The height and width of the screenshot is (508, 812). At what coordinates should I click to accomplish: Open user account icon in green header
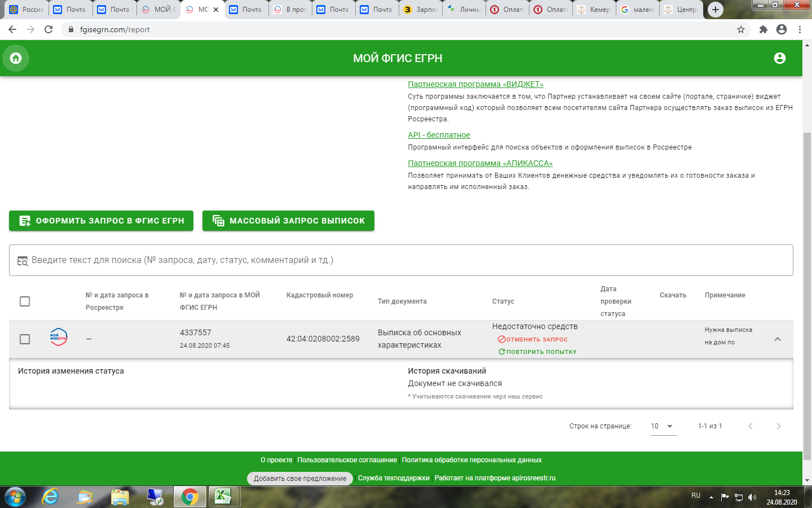coord(780,58)
